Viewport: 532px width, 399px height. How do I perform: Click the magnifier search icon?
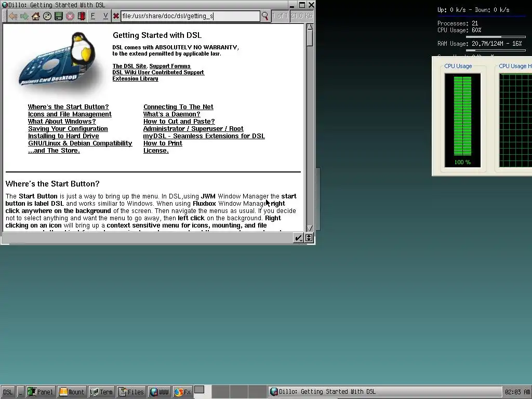(265, 16)
